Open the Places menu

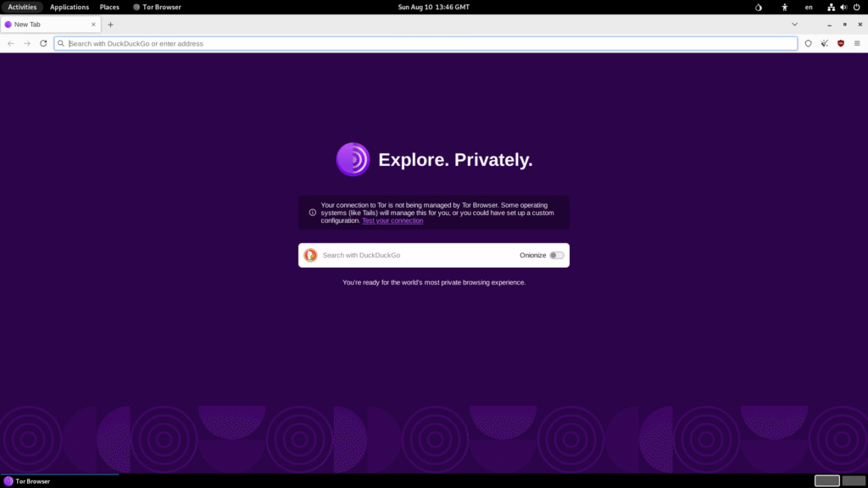click(x=109, y=7)
